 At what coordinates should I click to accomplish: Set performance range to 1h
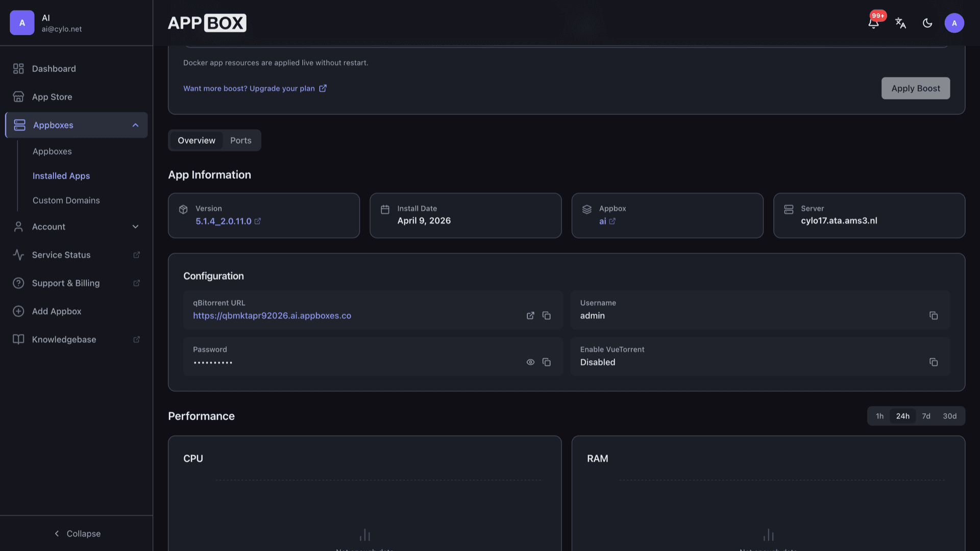pyautogui.click(x=879, y=416)
